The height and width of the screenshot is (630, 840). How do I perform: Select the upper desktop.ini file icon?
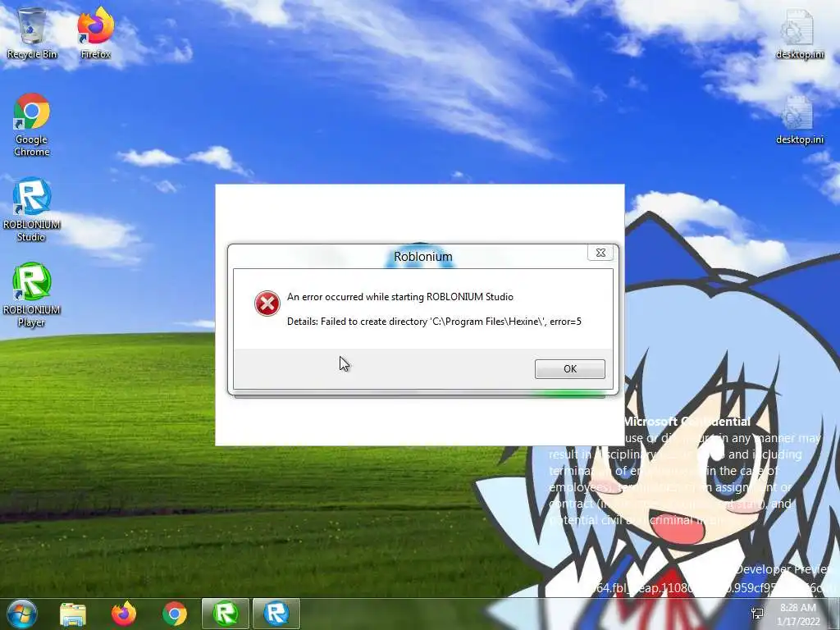(800, 34)
